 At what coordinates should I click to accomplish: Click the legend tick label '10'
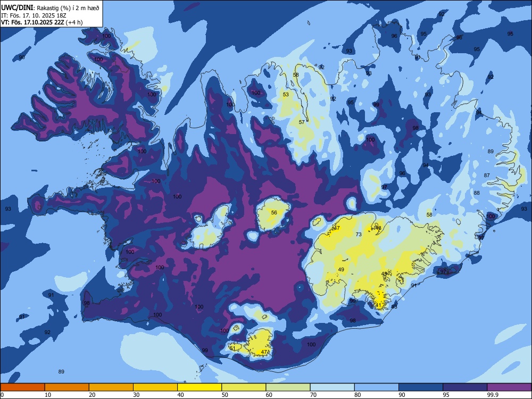coord(48,395)
